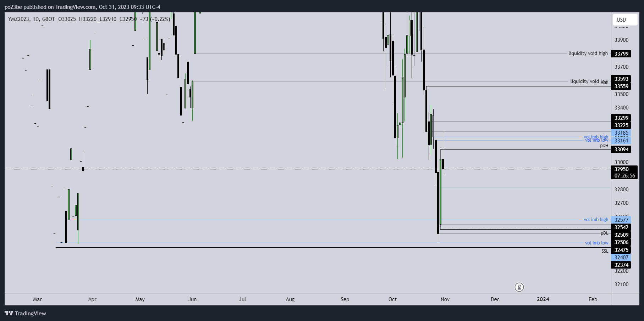Click the 'pDL' level text label
This screenshot has height=321, width=644.
(x=604, y=233)
